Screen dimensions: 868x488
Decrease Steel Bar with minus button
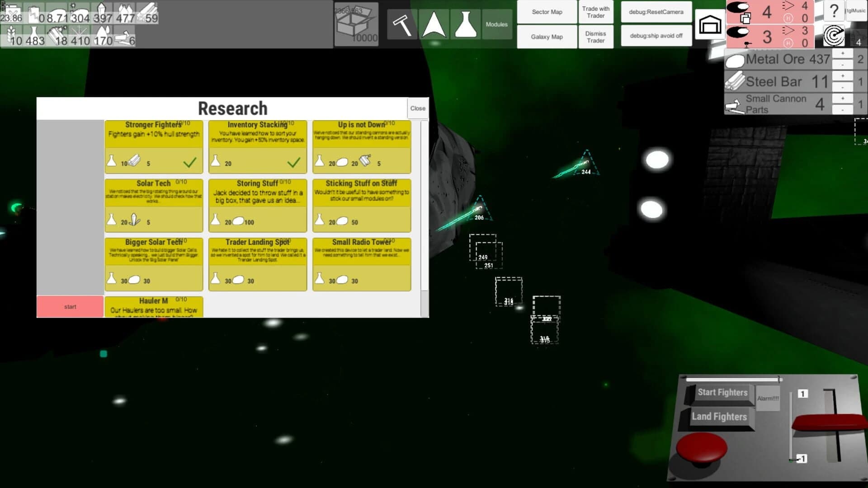point(842,87)
